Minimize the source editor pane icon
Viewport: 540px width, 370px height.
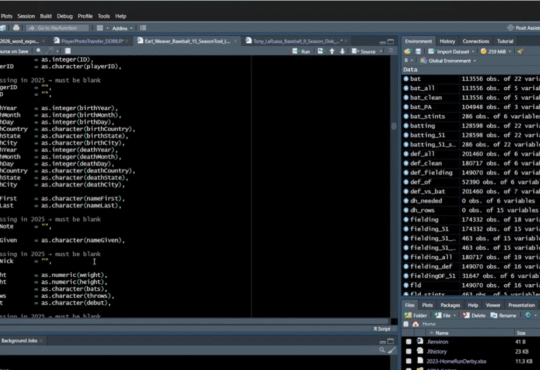coord(383,42)
